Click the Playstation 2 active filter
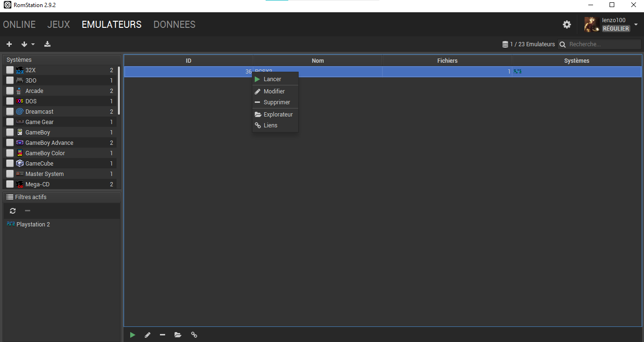Screen dimensions: 644x342 coord(33,225)
